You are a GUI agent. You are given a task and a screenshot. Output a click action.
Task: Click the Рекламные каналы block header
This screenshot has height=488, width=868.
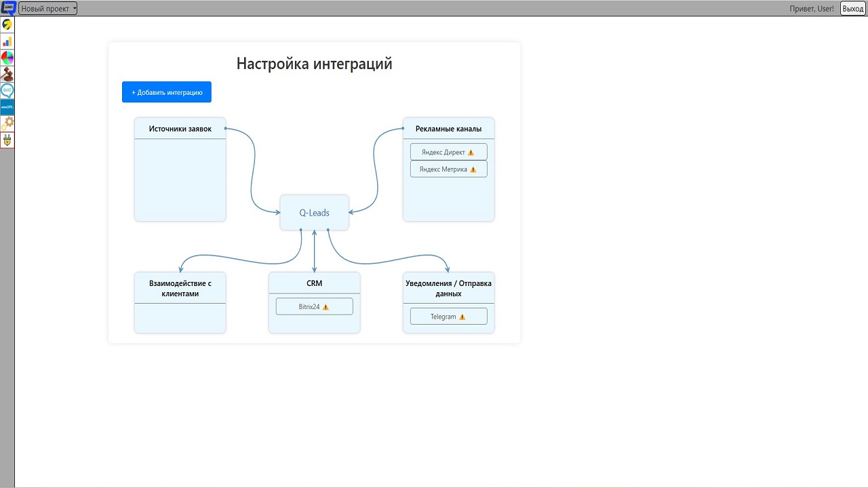[x=448, y=129]
